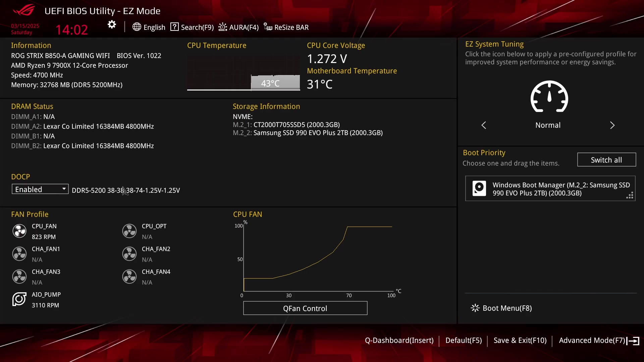Select the AIO_PUMP pump icon

(19, 299)
